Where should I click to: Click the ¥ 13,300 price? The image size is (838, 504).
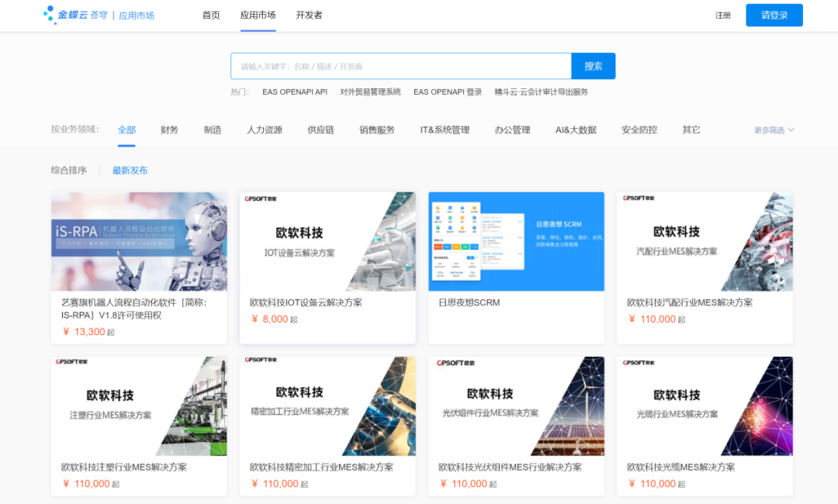88,332
